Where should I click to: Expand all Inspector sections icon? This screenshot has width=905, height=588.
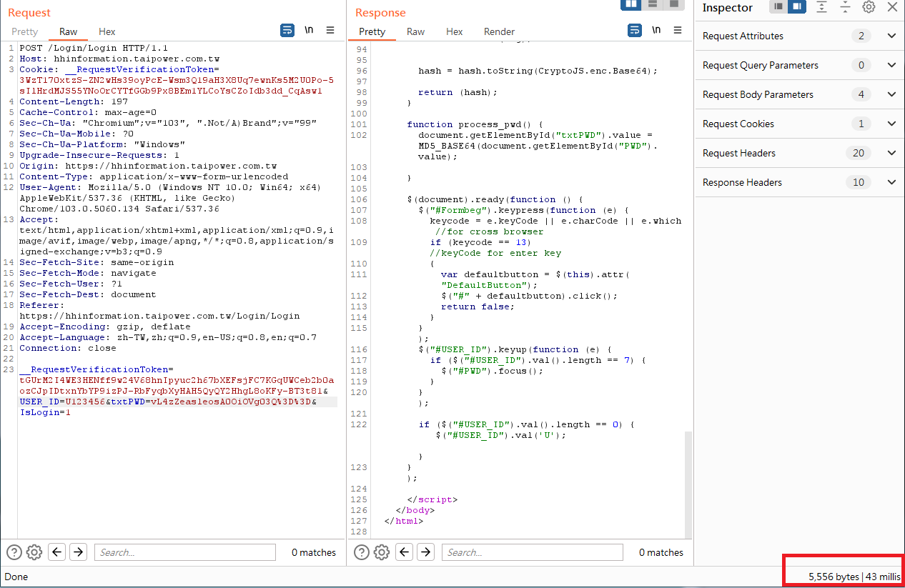point(822,7)
